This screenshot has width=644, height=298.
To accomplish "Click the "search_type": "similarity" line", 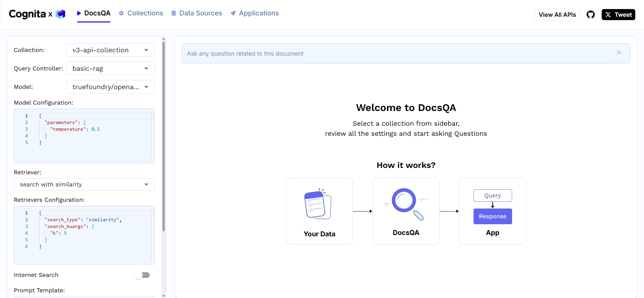I will point(83,220).
